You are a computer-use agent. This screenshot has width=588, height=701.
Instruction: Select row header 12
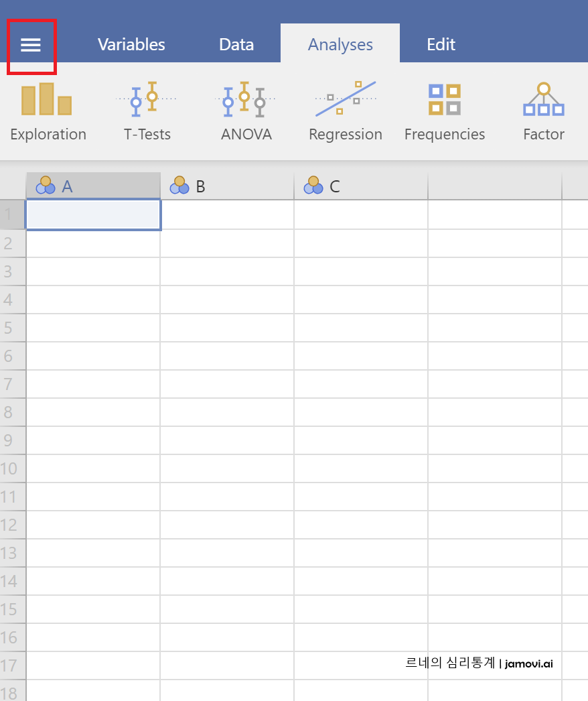click(13, 525)
